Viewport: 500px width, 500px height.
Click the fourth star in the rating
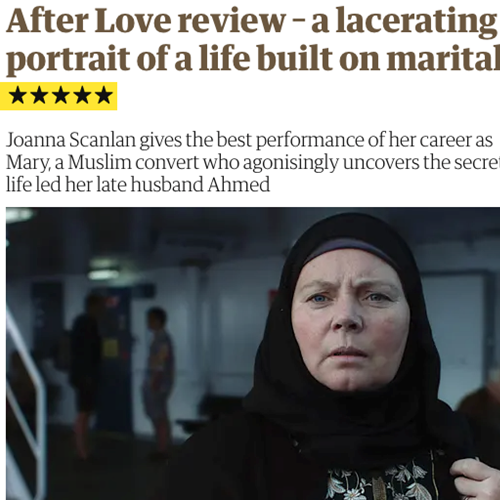(x=82, y=95)
